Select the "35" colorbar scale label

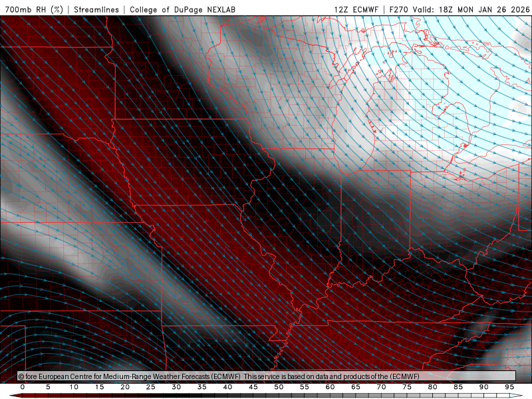point(202,387)
